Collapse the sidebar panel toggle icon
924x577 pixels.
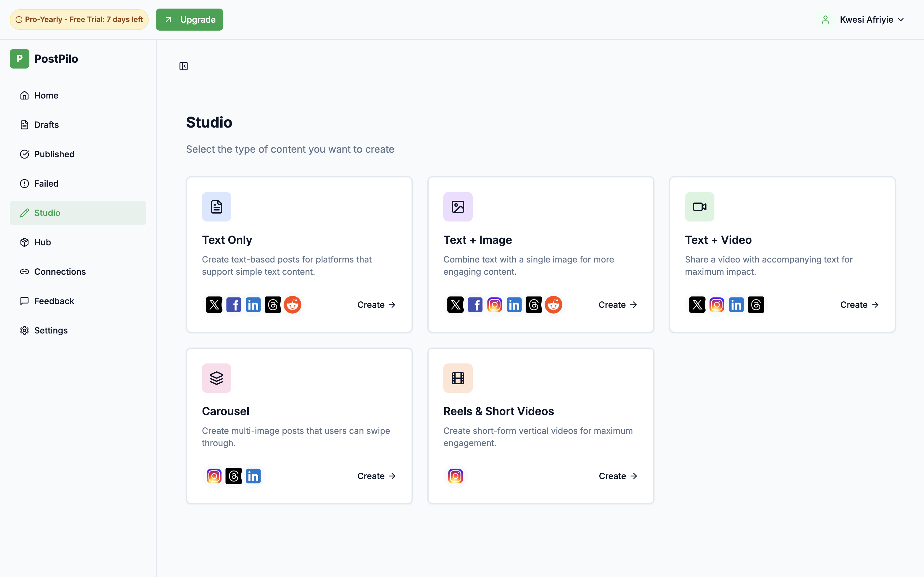click(184, 66)
